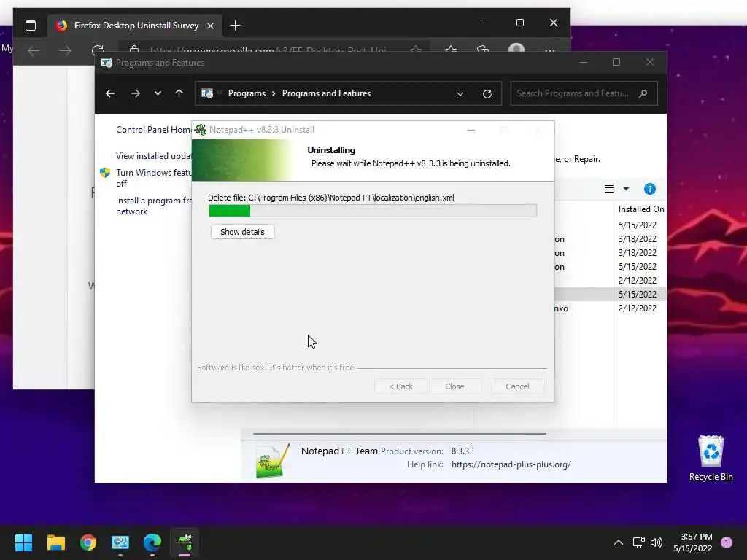This screenshot has width=747, height=560.
Task: Minimize the Notepad++ Uninstall dialog
Action: [x=471, y=130]
